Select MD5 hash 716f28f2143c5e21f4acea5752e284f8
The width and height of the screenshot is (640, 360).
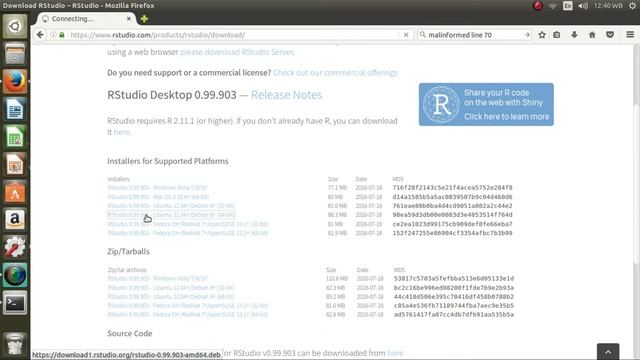click(452, 188)
